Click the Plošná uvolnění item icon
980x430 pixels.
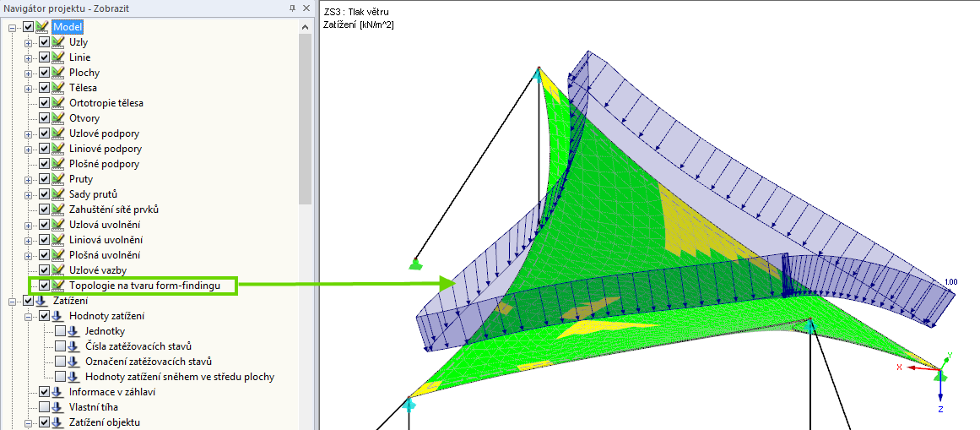click(x=58, y=255)
